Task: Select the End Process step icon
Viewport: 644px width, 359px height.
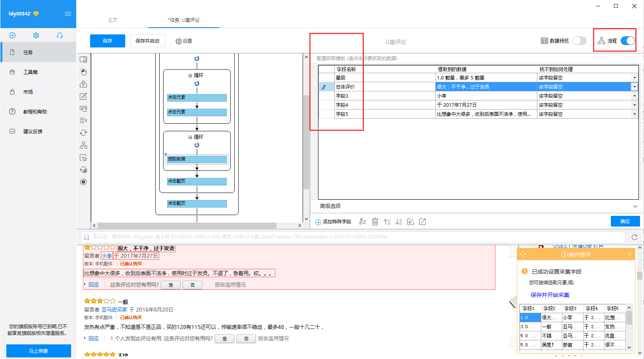Action: [83, 182]
